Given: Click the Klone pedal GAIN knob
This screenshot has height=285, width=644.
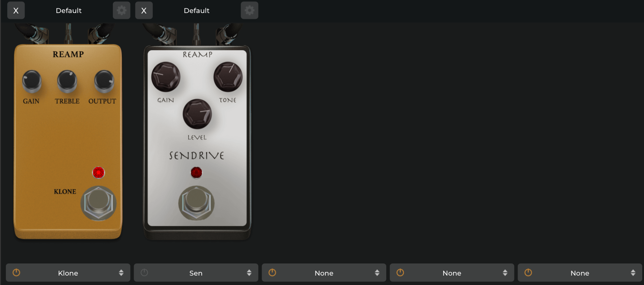Looking at the screenshot, I should [x=31, y=81].
